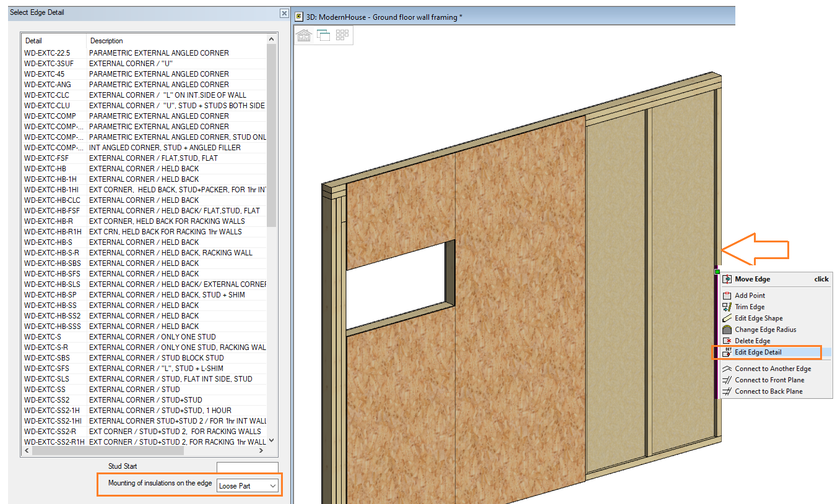835x504 pixels.
Task: Click the house model view icon
Action: coord(304,35)
